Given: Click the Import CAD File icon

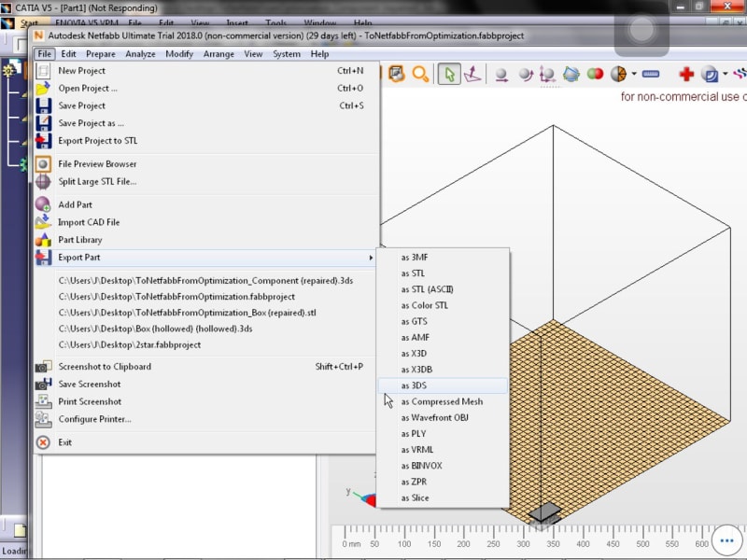Looking at the screenshot, I should [43, 222].
